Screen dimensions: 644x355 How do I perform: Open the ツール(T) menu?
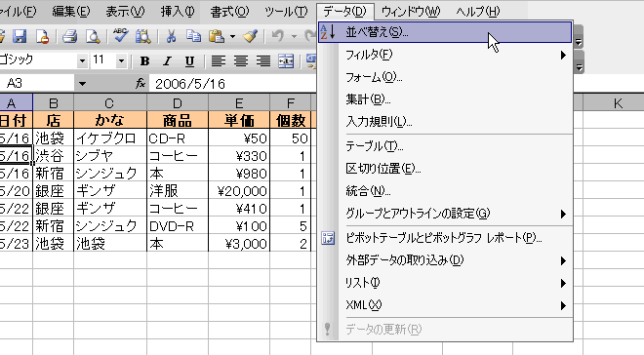(x=286, y=12)
